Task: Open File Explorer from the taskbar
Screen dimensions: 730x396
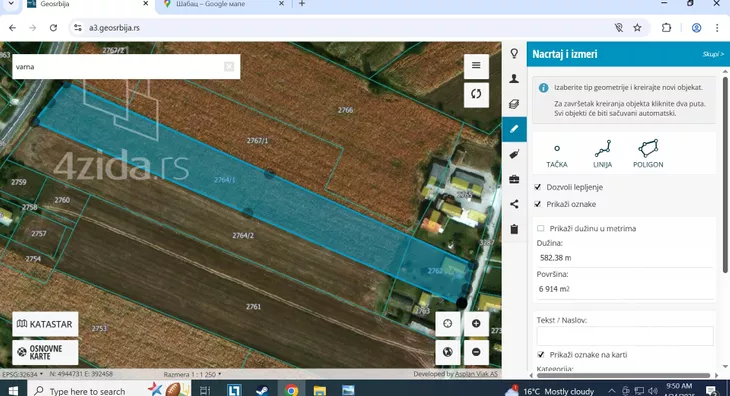Action: pos(320,390)
